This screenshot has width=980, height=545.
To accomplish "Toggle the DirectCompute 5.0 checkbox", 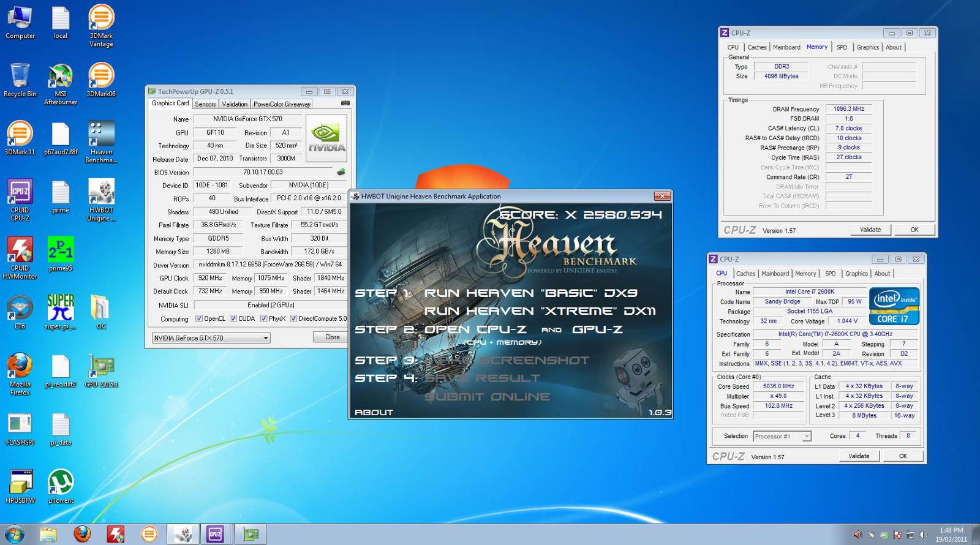I will tap(293, 318).
